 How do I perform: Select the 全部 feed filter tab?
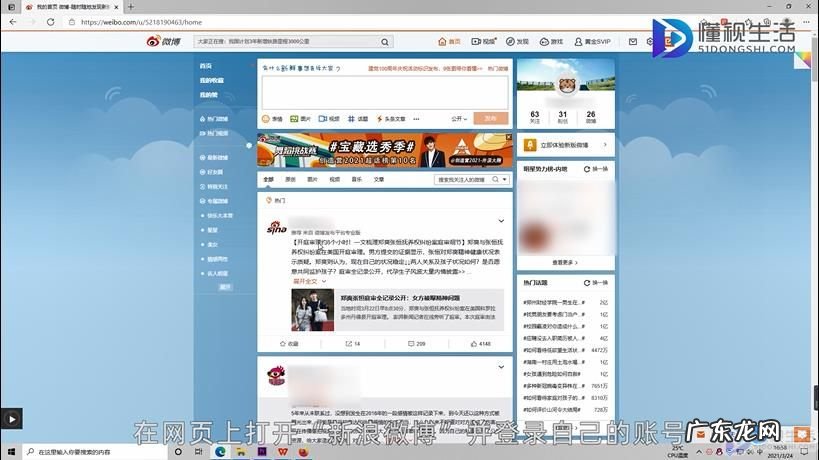click(268, 180)
